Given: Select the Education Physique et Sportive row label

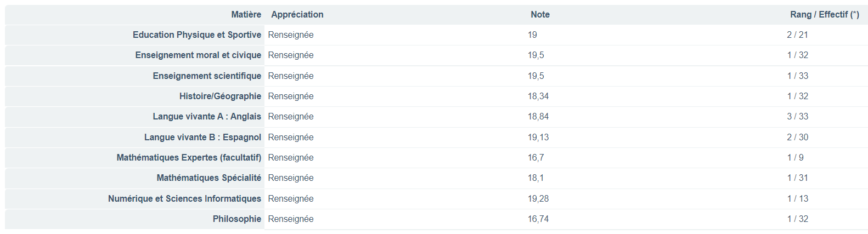Looking at the screenshot, I should point(196,35).
